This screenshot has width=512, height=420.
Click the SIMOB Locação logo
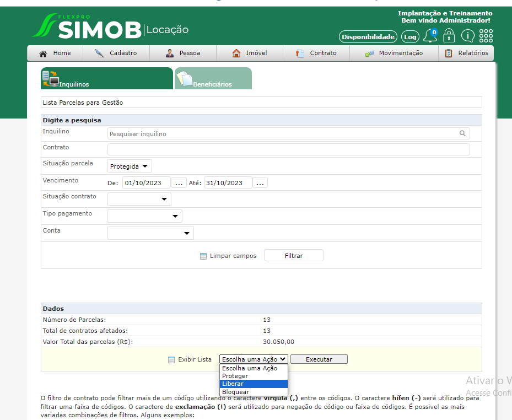tap(110, 26)
